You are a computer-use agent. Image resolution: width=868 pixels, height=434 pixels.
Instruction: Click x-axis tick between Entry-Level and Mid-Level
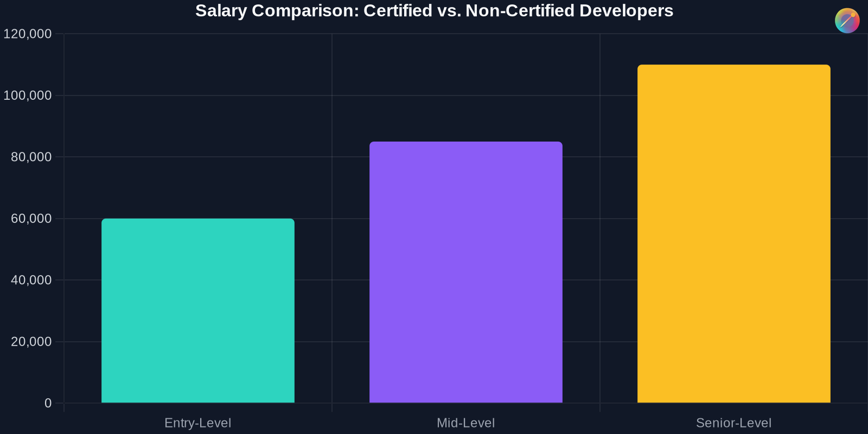(332, 407)
